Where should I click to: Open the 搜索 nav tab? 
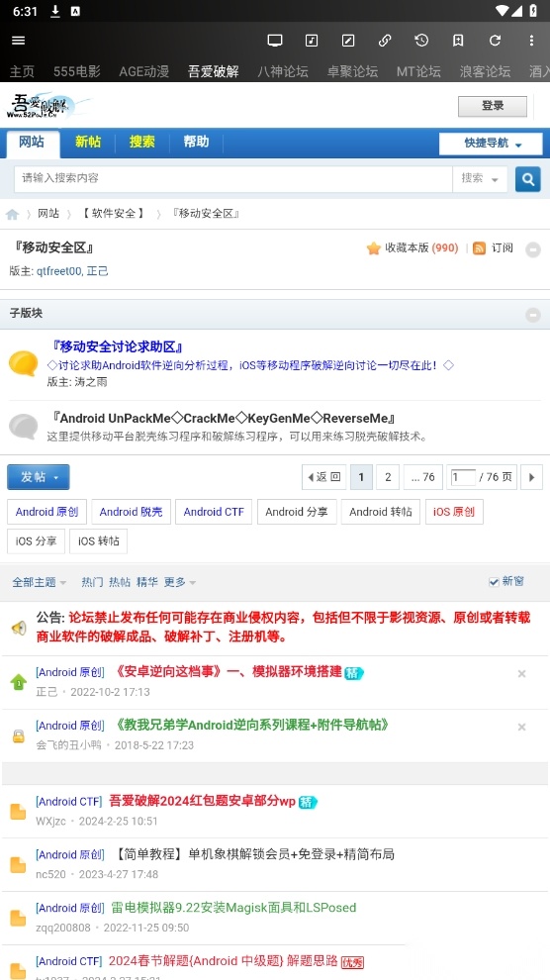tap(142, 143)
